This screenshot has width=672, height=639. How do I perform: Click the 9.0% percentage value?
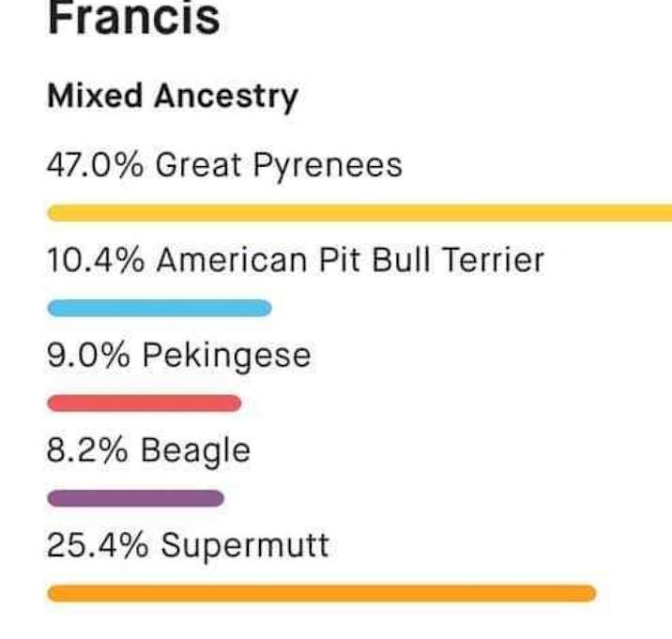point(88,355)
